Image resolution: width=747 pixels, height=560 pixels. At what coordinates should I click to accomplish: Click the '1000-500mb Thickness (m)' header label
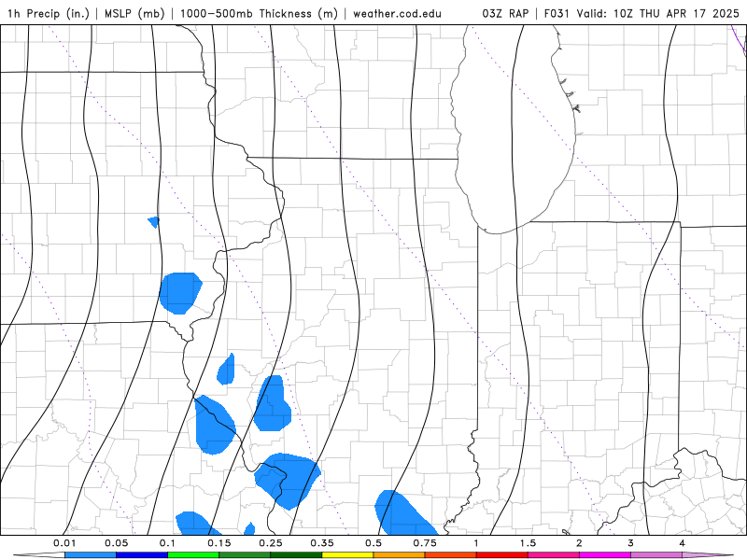(x=259, y=13)
